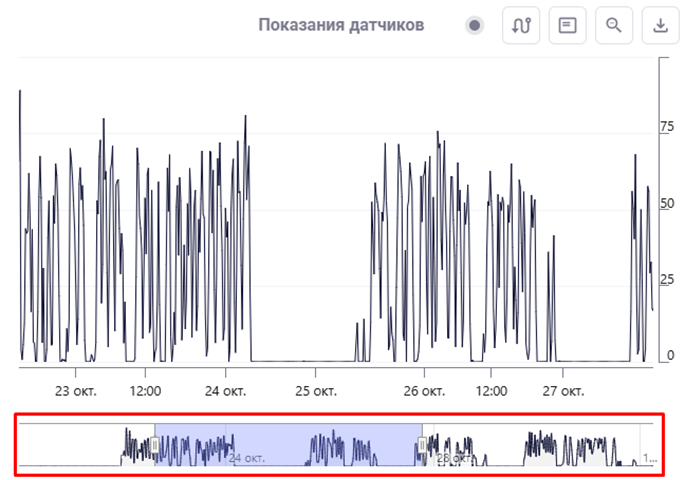The width and height of the screenshot is (685, 480).
Task: Download the chart with the download icon
Action: 659,26
